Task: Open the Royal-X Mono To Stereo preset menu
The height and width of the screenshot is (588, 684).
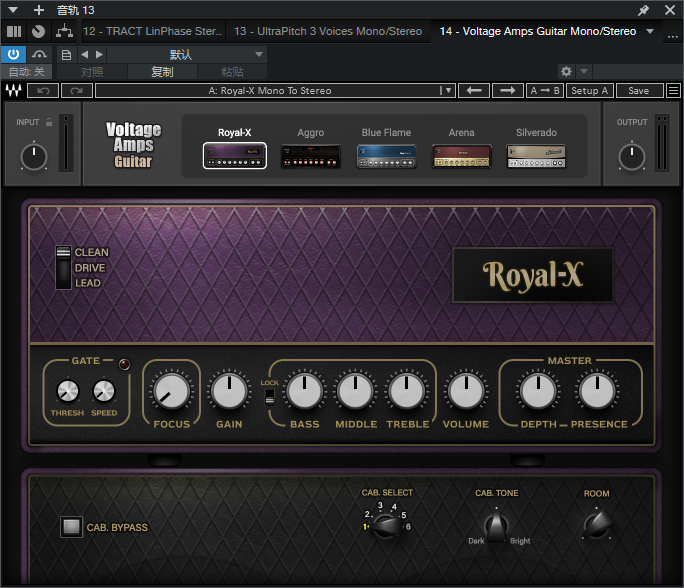Action: pos(275,91)
